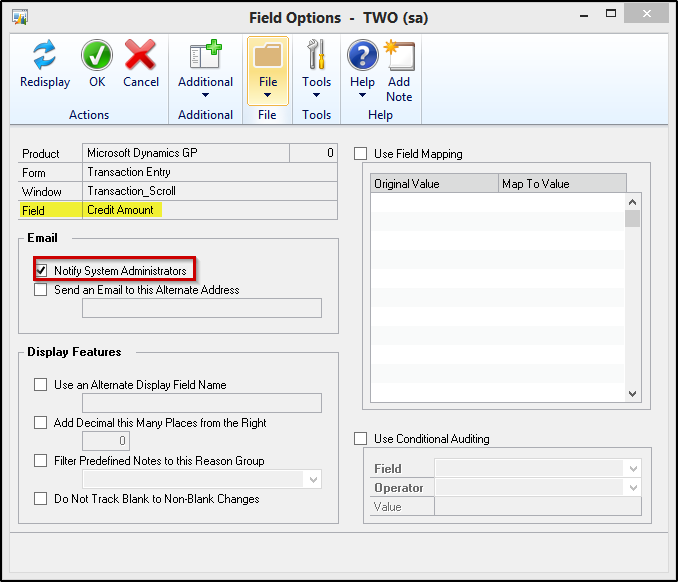Expand the Tools dropdown arrow

317,95
